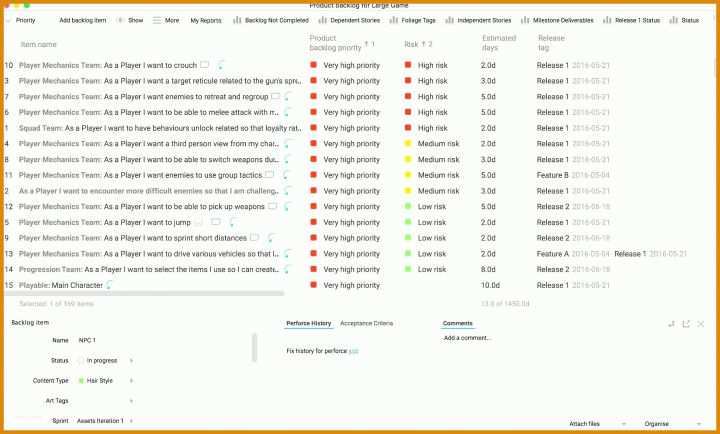Click the Add a comment field
The width and height of the screenshot is (720, 434).
467,338
